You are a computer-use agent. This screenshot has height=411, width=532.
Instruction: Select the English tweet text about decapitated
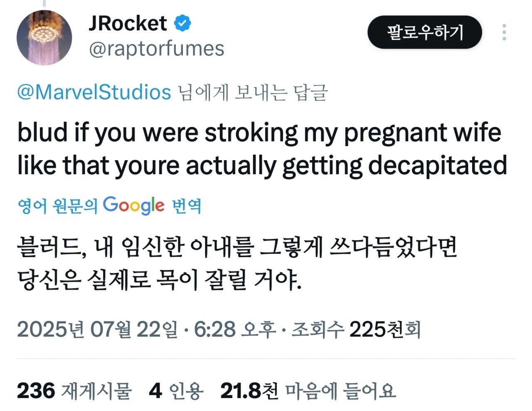(x=262, y=149)
